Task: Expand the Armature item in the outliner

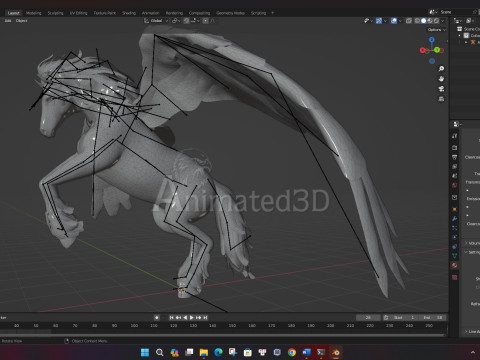Action: click(x=466, y=42)
